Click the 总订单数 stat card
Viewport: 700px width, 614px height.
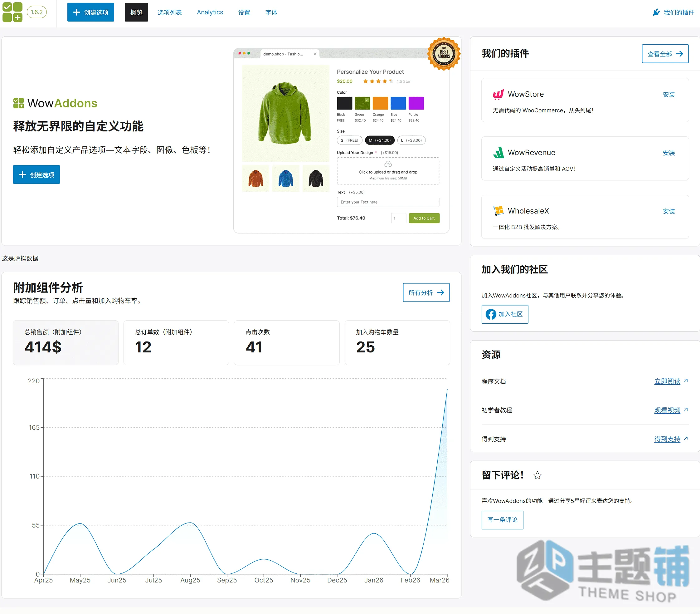pos(176,343)
